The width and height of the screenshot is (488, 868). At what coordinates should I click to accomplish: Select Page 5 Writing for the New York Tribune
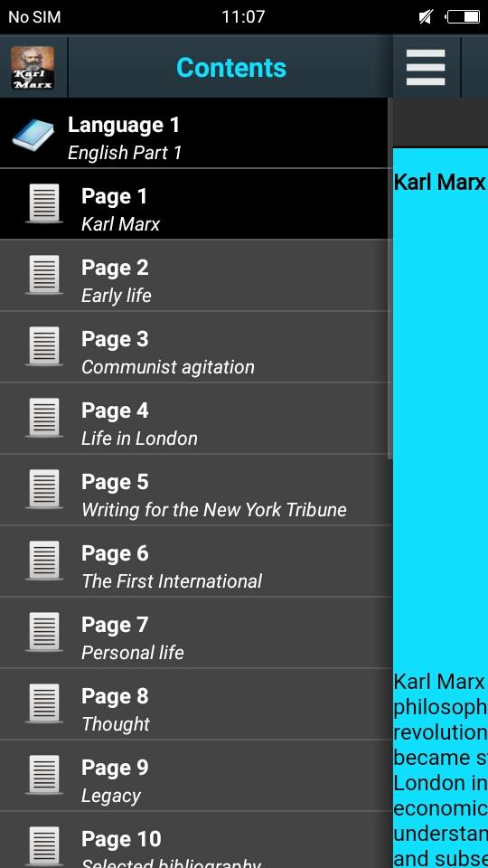[195, 490]
